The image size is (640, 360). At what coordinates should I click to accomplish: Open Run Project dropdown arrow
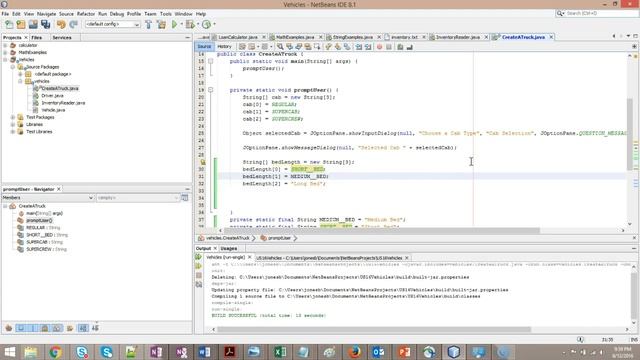click(x=181, y=24)
